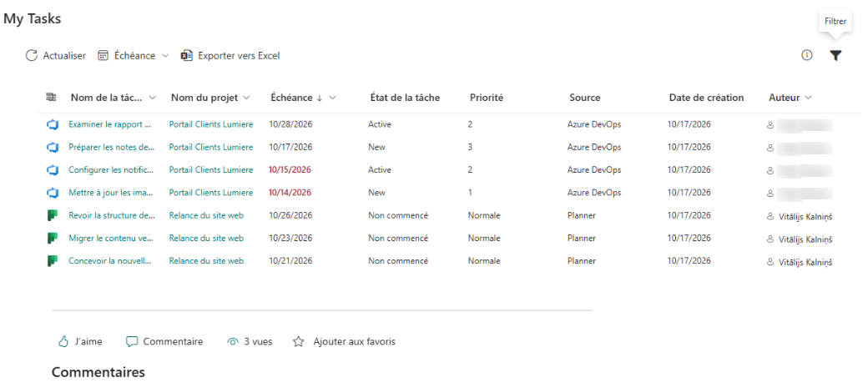This screenshot has width=868, height=388.
Task: Click Planner icon for Revoir la structure
Action: click(x=53, y=216)
